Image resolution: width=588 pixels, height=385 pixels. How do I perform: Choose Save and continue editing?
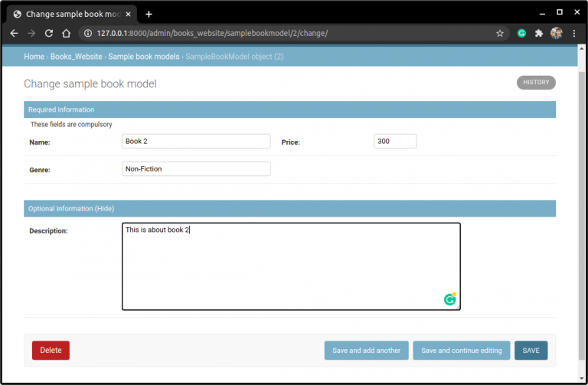tap(461, 351)
